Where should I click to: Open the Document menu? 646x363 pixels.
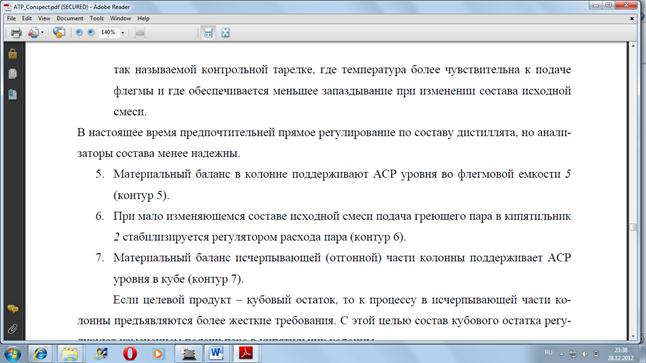pyautogui.click(x=70, y=19)
